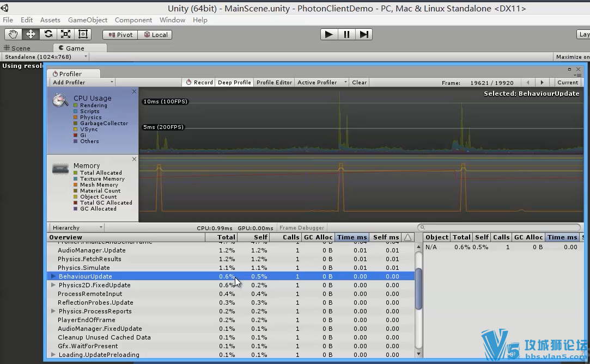Open the Active Profiler dropdown
This screenshot has height=364, width=590.
click(322, 82)
